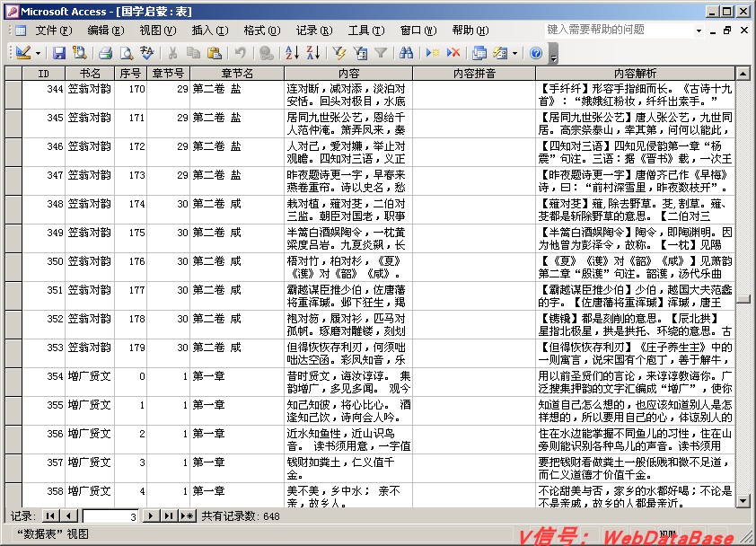Show the Database Window icon
The image size is (756, 546).
tap(479, 53)
